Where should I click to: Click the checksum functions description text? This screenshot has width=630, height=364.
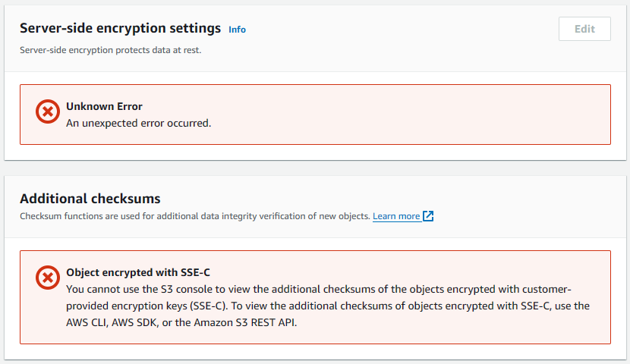pyautogui.click(x=195, y=216)
